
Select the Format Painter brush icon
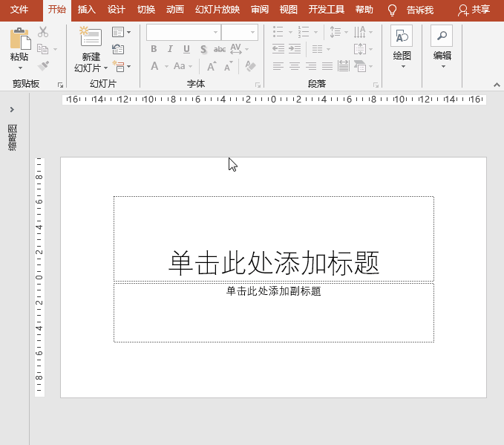[43, 65]
